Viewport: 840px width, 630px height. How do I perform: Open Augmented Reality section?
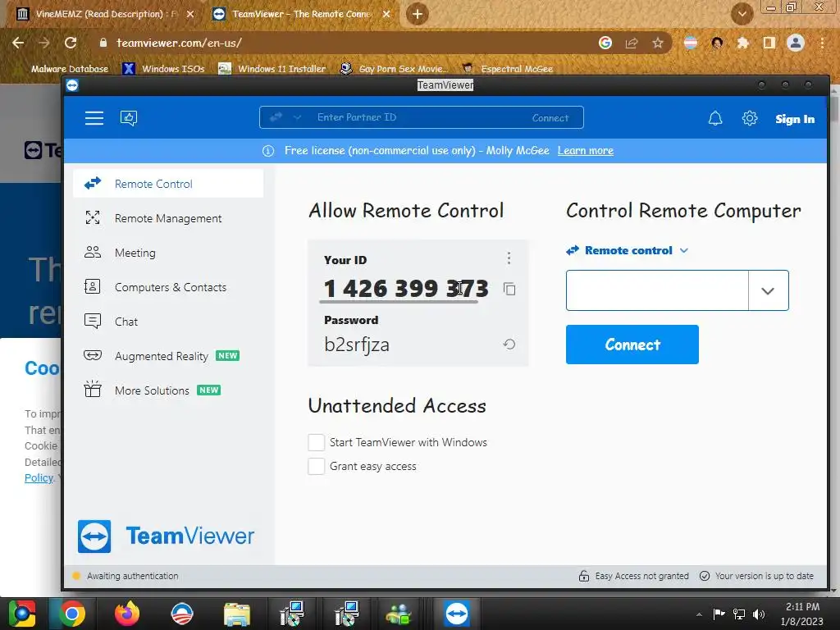pos(168,356)
